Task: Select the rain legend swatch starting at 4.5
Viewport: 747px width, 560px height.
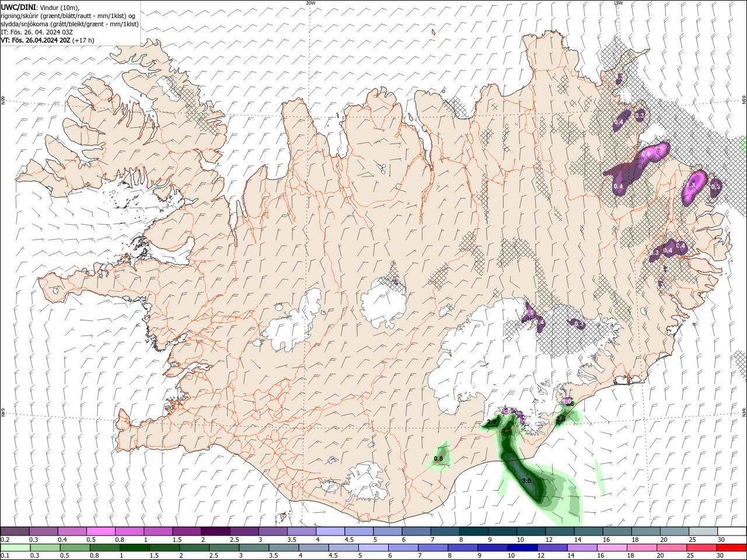Action: click(x=343, y=548)
